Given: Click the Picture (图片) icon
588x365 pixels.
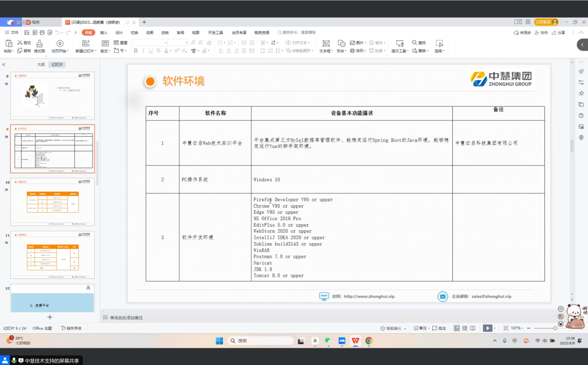Looking at the screenshot, I should (352, 43).
